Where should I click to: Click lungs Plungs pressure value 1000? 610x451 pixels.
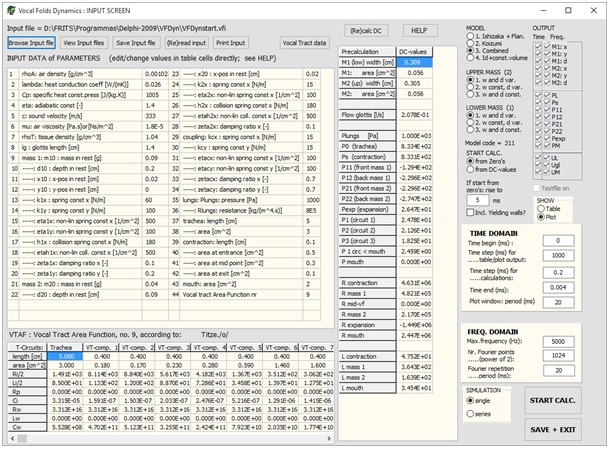click(x=312, y=200)
